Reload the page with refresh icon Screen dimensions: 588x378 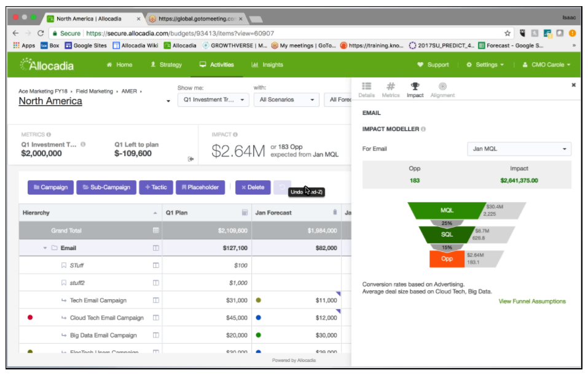point(41,33)
